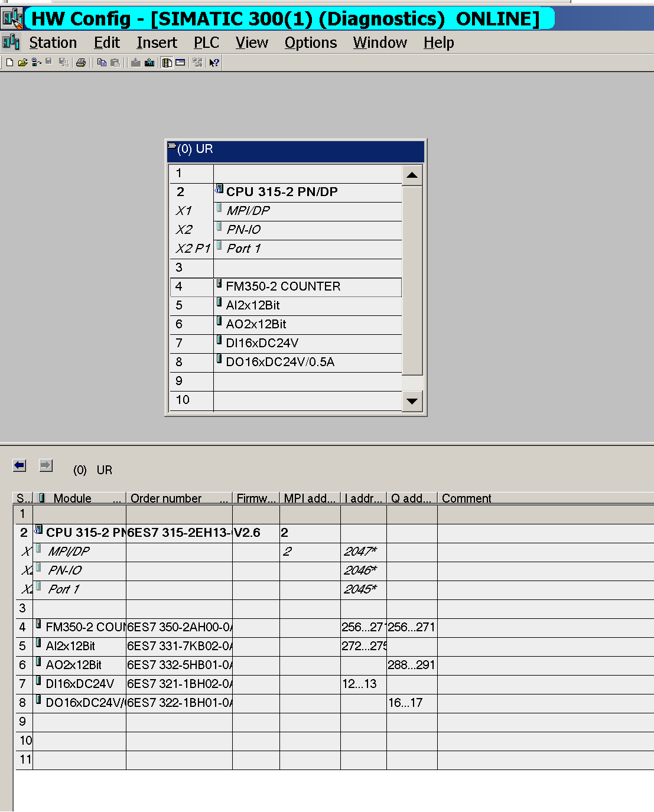Viewport: 654px width, 812px height.
Task: Click the Print toolbar icon
Action: (x=81, y=63)
